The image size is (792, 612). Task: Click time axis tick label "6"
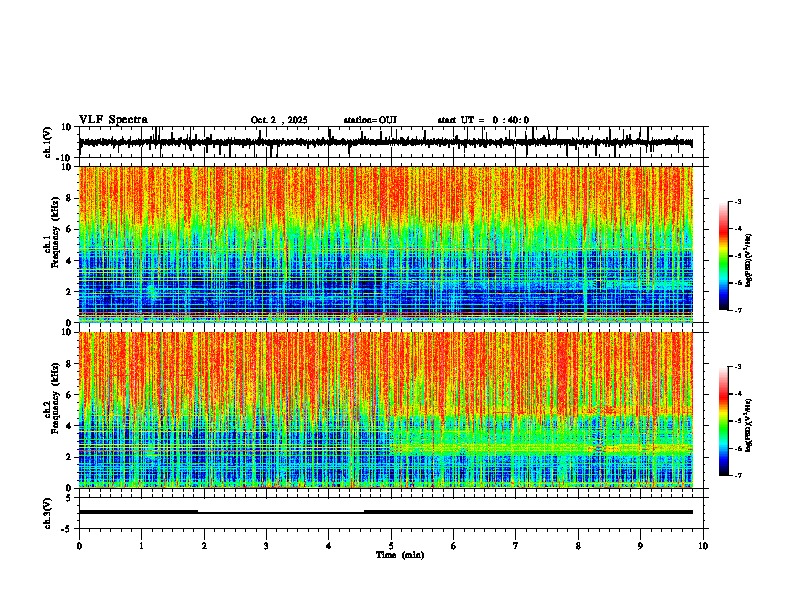pyautogui.click(x=454, y=546)
